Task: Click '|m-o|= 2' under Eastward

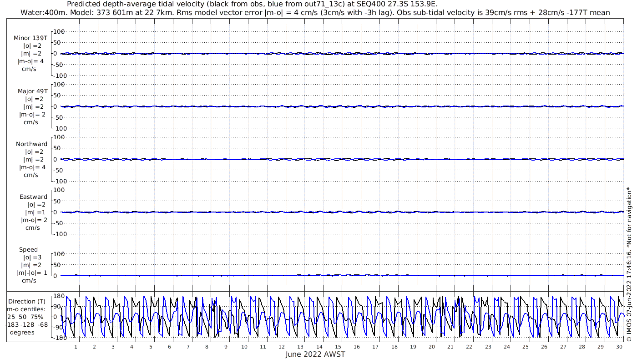Action: pyautogui.click(x=33, y=220)
